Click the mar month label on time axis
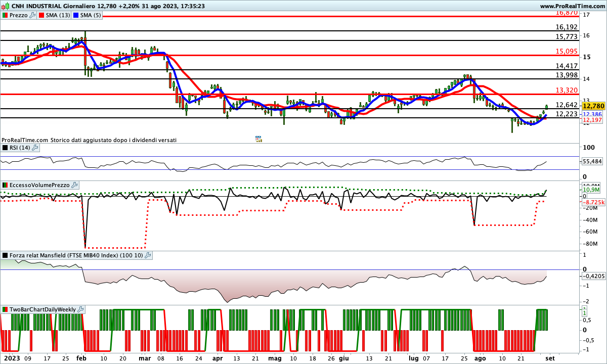This screenshot has width=607, height=364. click(x=145, y=358)
